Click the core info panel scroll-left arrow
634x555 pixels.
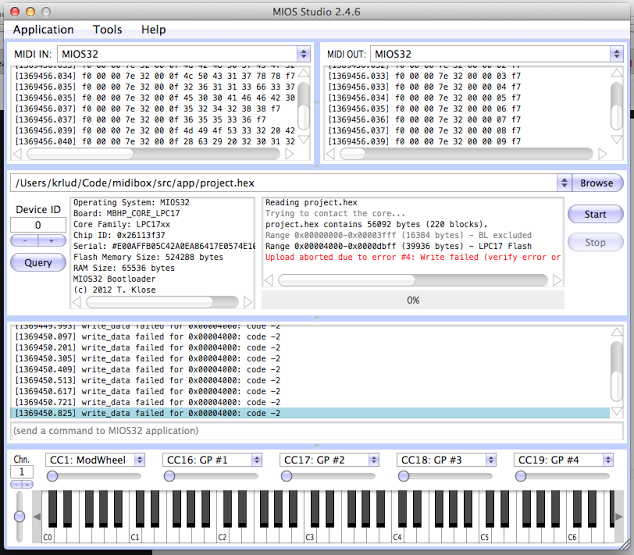click(x=77, y=302)
